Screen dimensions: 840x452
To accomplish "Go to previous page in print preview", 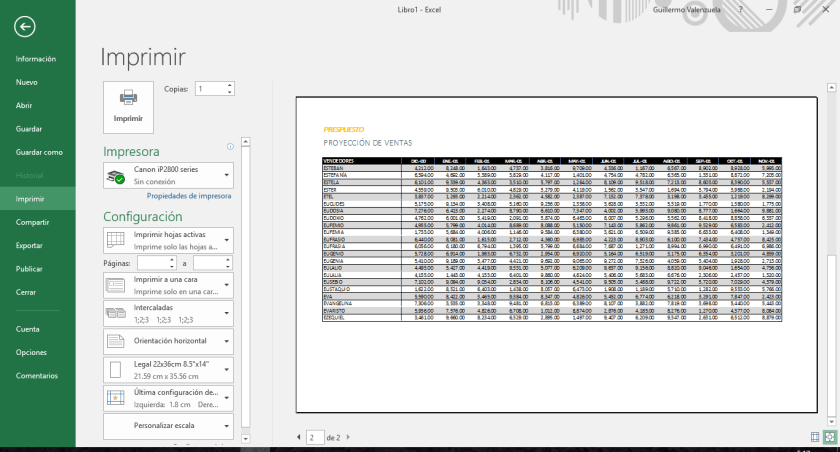I will pyautogui.click(x=299, y=438).
